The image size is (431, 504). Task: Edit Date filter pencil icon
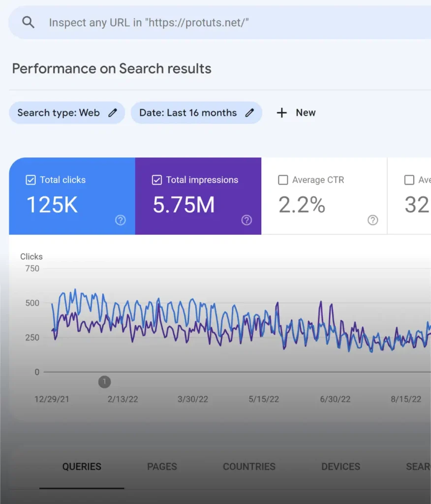[x=249, y=113]
